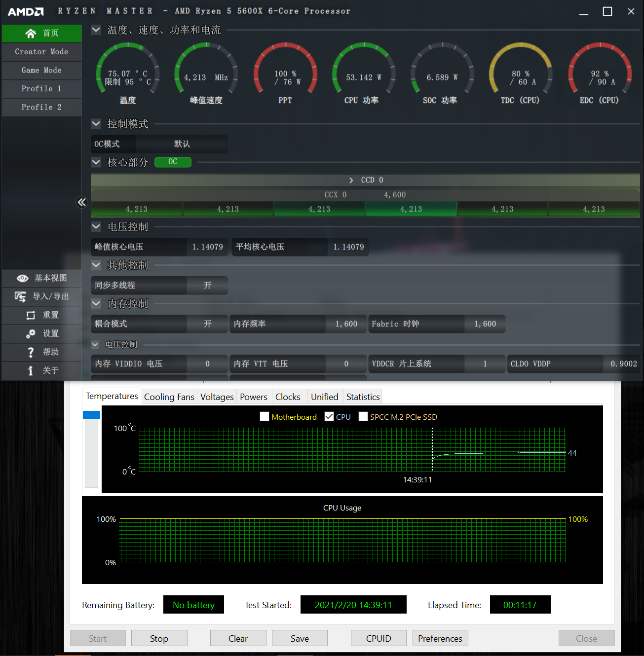Open the Temperatures tab
This screenshot has height=656, width=644.
pos(112,396)
